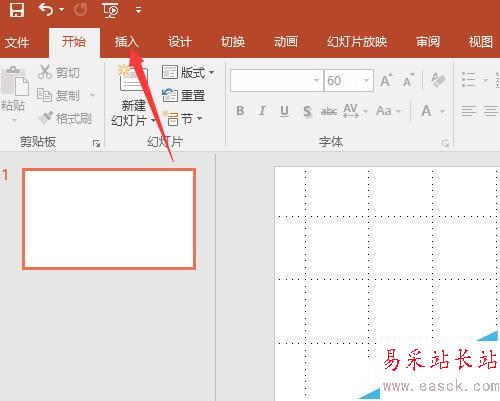Toggle Underline formatting

(x=284, y=111)
